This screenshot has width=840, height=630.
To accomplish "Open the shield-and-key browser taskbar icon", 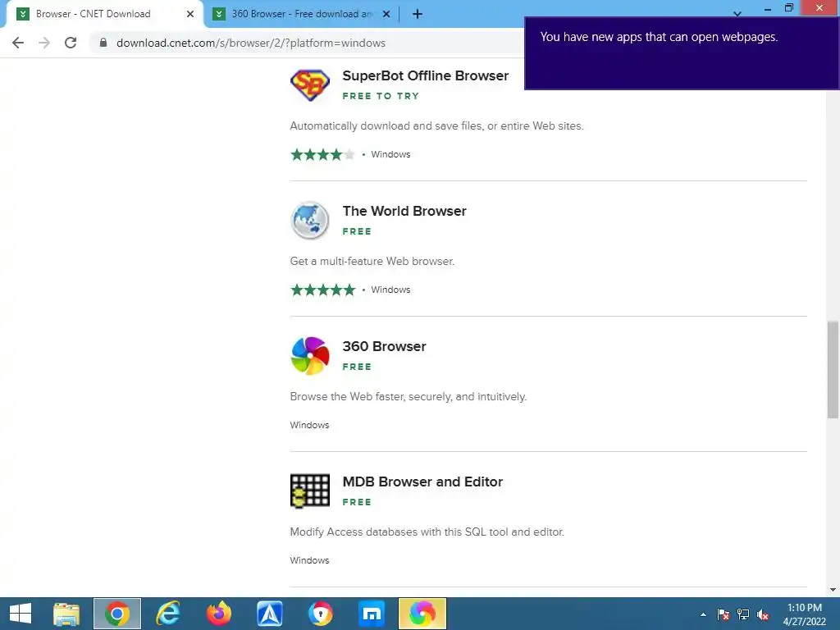I will (x=321, y=614).
